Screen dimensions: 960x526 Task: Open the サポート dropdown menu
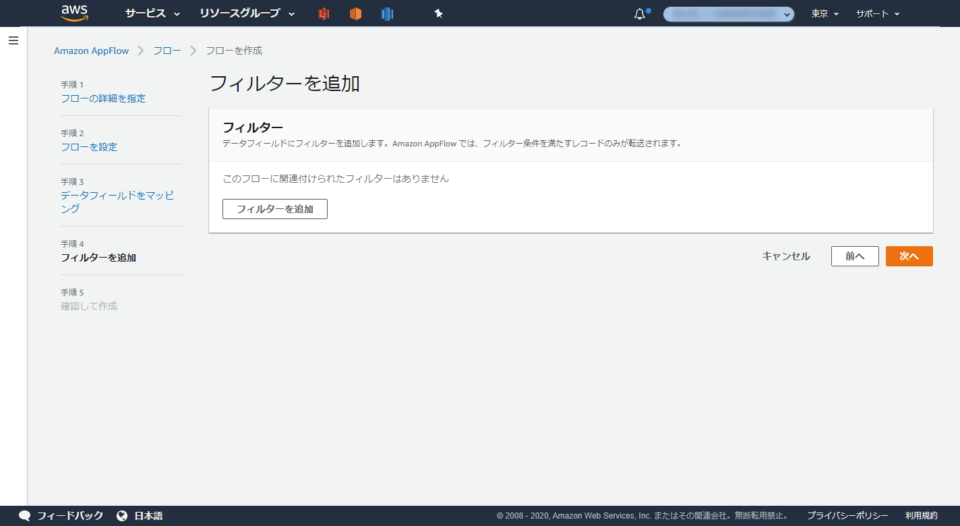(x=877, y=13)
